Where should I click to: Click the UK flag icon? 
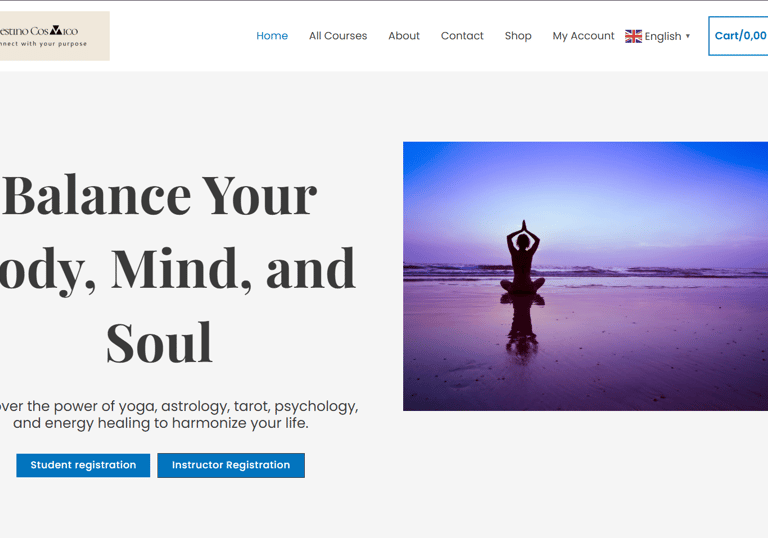point(633,36)
